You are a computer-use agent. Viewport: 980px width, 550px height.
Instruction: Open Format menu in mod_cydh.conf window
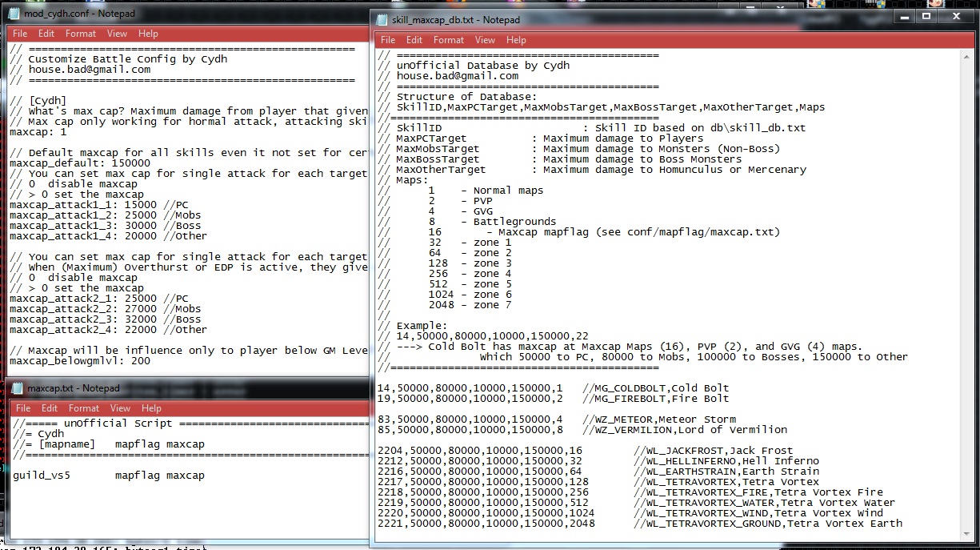[81, 34]
